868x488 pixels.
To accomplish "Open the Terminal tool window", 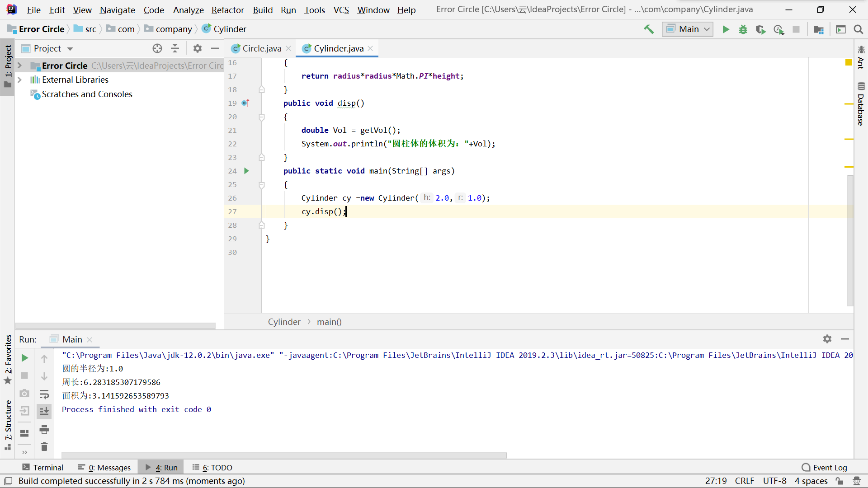I will pos(43,467).
